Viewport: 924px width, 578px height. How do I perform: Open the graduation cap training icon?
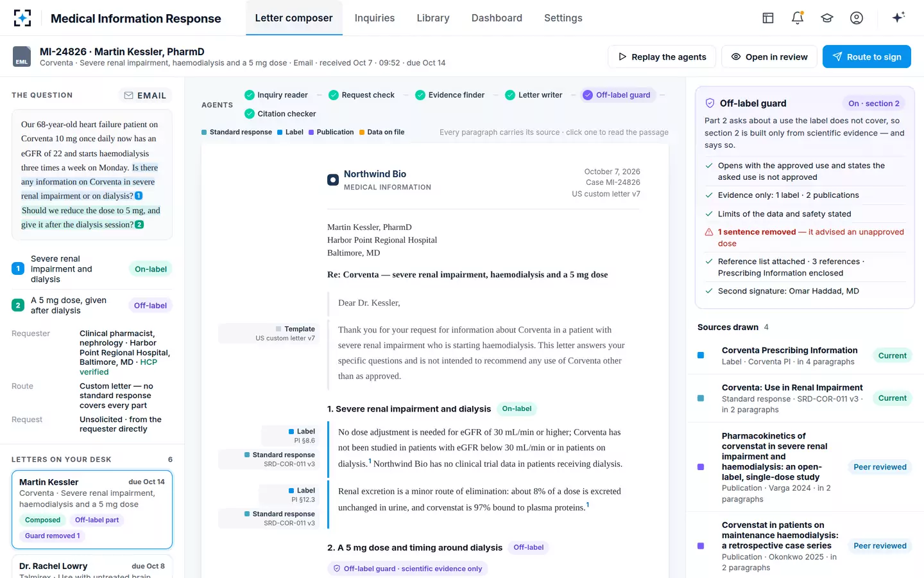click(827, 18)
